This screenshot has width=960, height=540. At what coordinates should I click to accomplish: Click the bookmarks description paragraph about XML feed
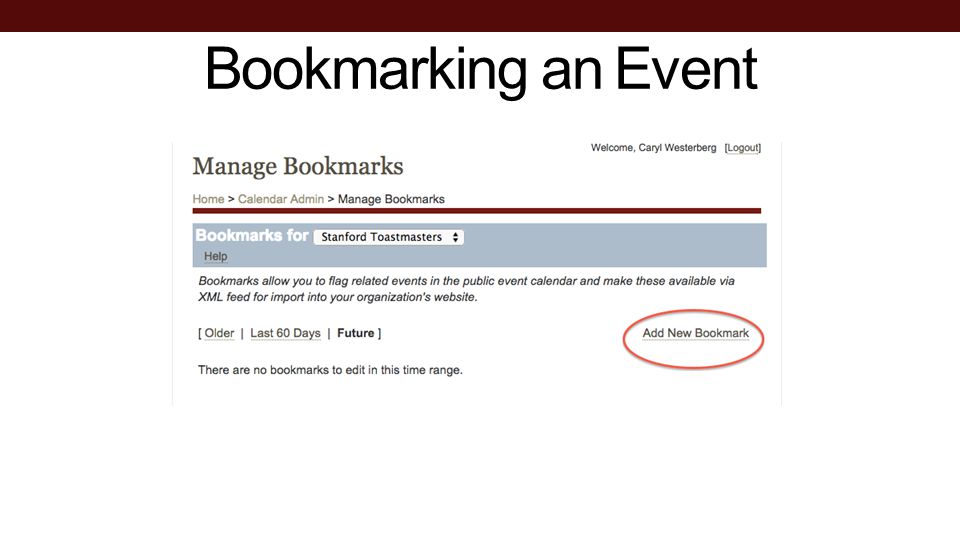click(467, 289)
